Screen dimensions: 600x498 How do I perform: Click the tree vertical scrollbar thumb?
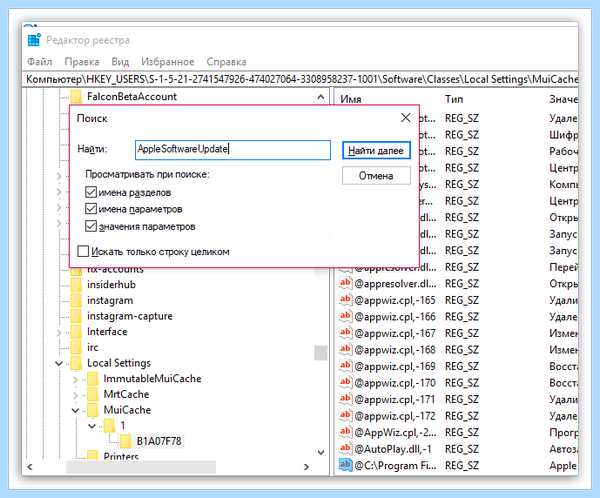(x=321, y=353)
